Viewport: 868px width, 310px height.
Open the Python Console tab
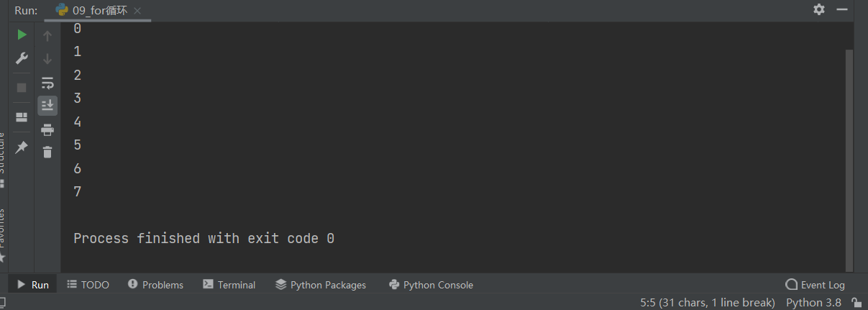click(431, 285)
